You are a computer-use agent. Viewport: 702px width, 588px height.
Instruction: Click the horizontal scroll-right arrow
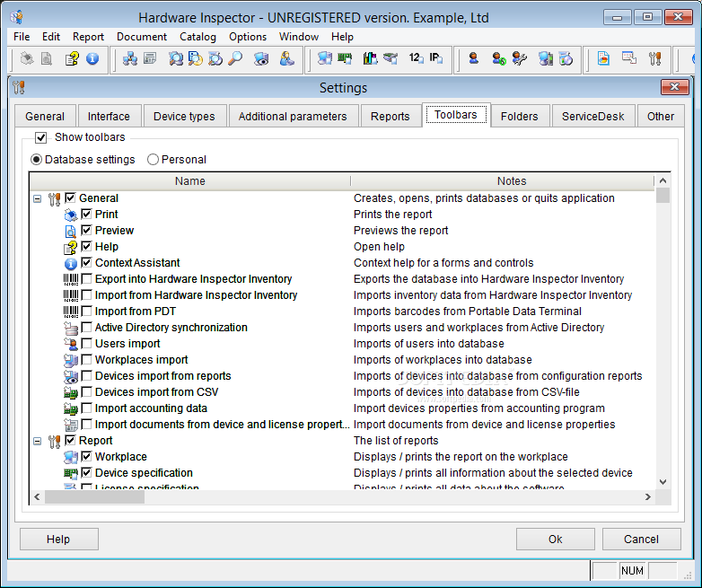tap(647, 496)
